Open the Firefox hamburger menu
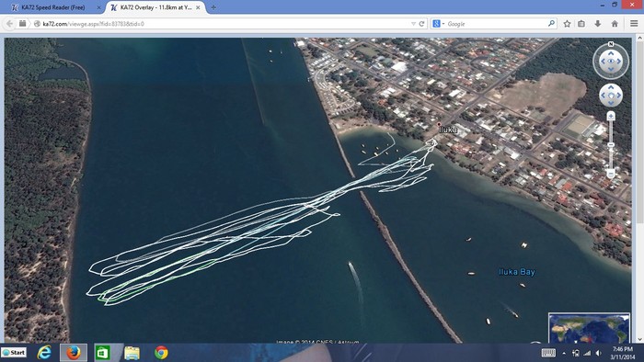644x362 pixels. pyautogui.click(x=634, y=24)
